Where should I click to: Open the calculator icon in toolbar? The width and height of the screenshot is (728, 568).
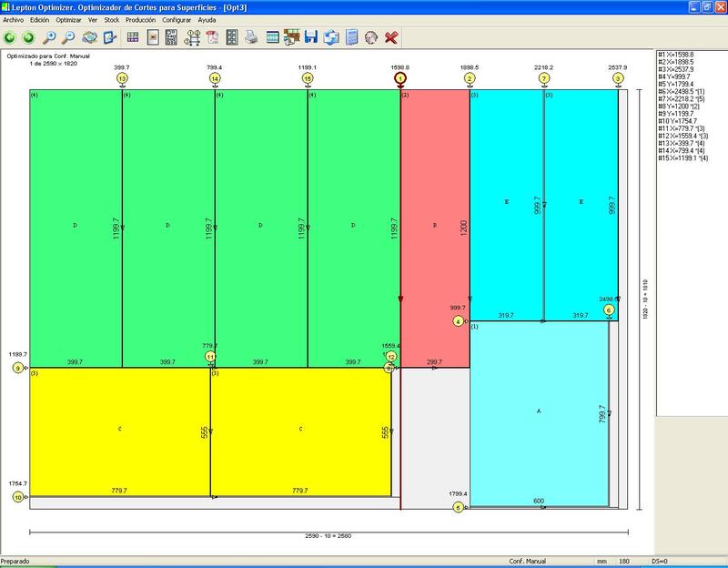coord(350,38)
